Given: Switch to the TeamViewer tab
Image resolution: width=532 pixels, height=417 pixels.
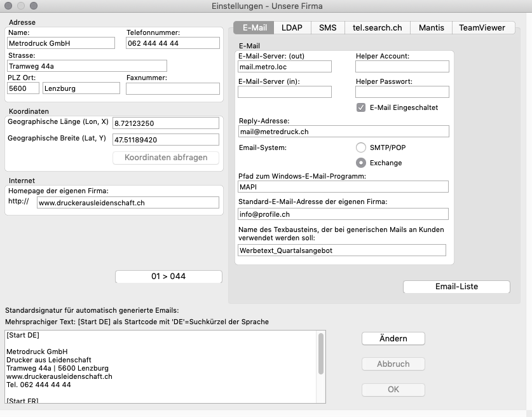Looking at the screenshot, I should coord(482,27).
